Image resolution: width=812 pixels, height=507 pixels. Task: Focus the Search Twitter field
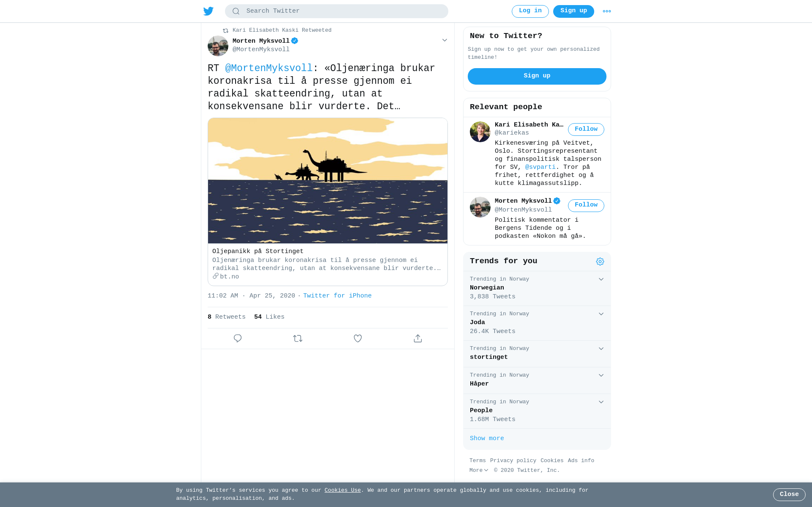pyautogui.click(x=336, y=11)
